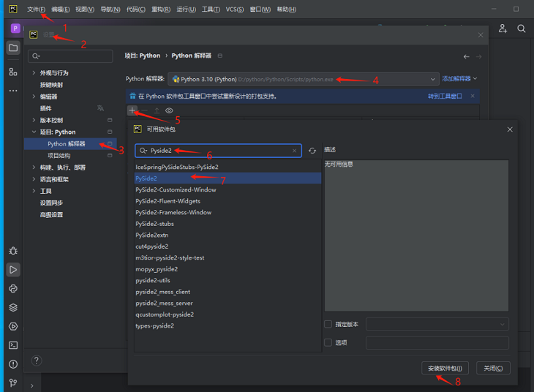Open the 文件(F) menu
The height and width of the screenshot is (392, 534).
[x=36, y=10]
